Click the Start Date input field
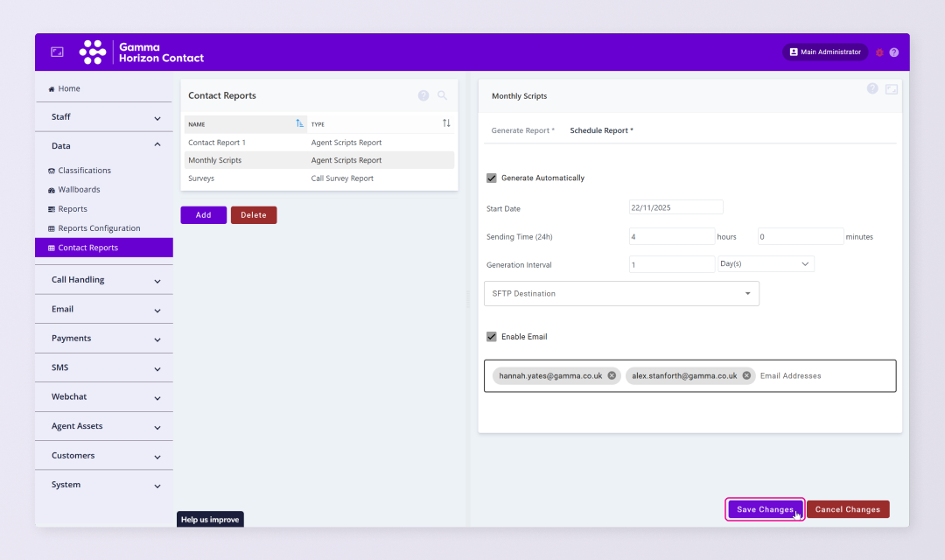This screenshot has height=560, width=945. (675, 207)
